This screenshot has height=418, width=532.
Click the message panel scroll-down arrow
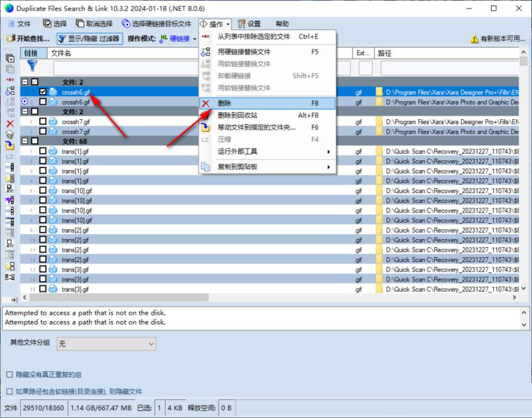pos(524,325)
